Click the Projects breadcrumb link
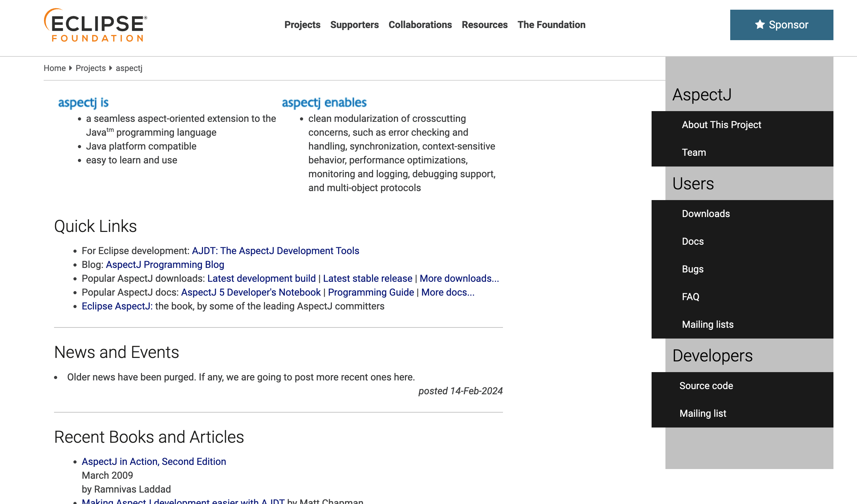The image size is (857, 504). click(91, 68)
